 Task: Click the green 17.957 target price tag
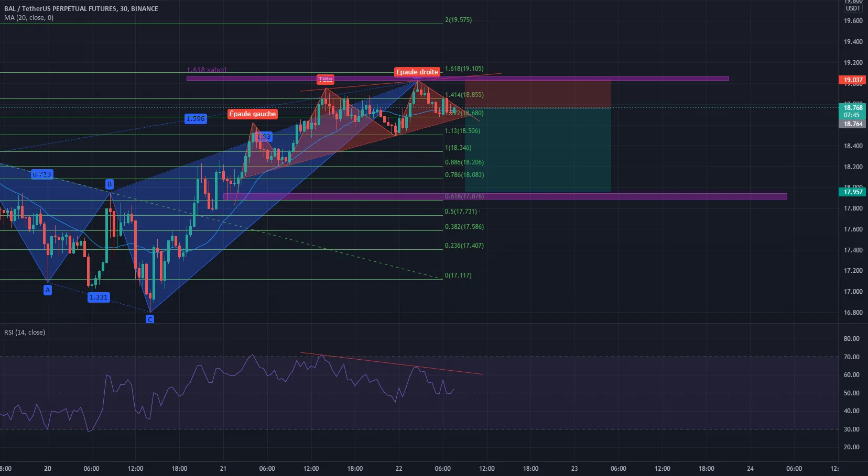tap(852, 192)
